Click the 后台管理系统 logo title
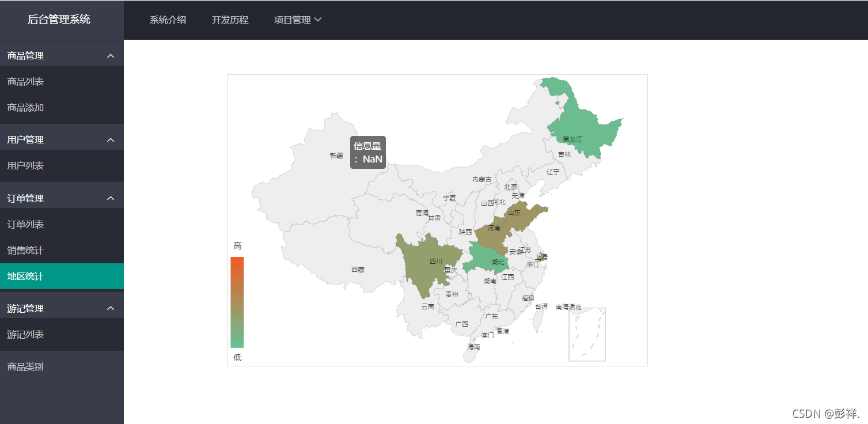This screenshot has height=424, width=868. (x=59, y=20)
